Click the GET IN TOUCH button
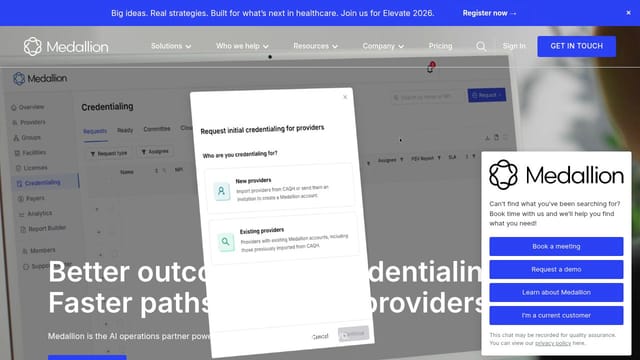The height and width of the screenshot is (360, 640). (x=576, y=46)
